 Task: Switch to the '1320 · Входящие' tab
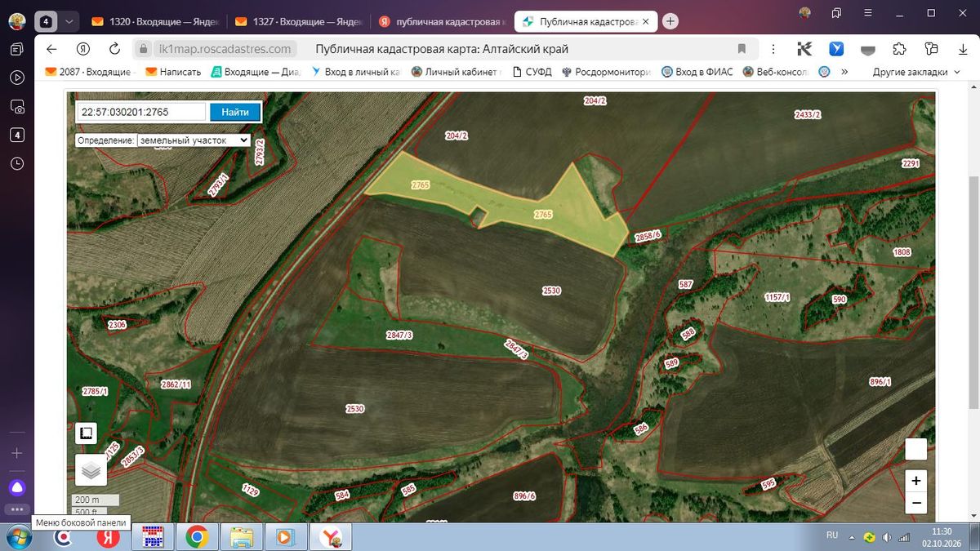(155, 22)
